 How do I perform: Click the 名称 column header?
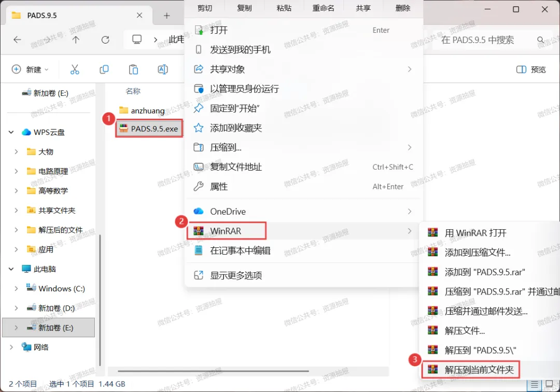point(133,91)
